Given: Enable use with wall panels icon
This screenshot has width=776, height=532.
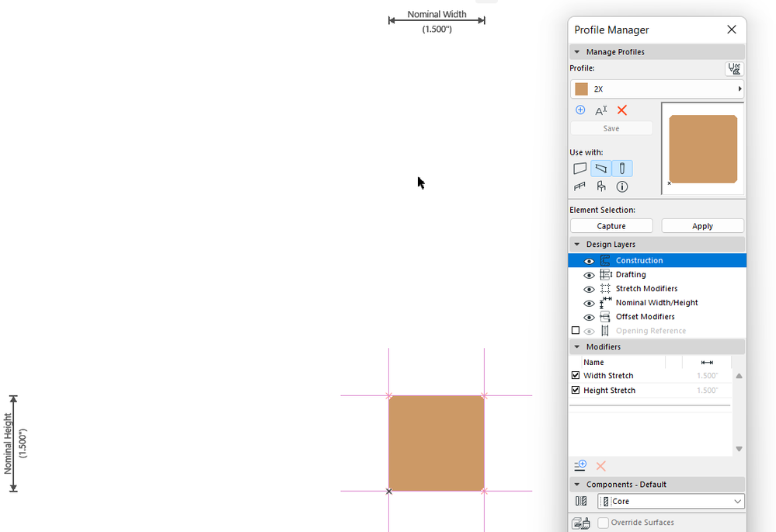Looking at the screenshot, I should tap(579, 168).
